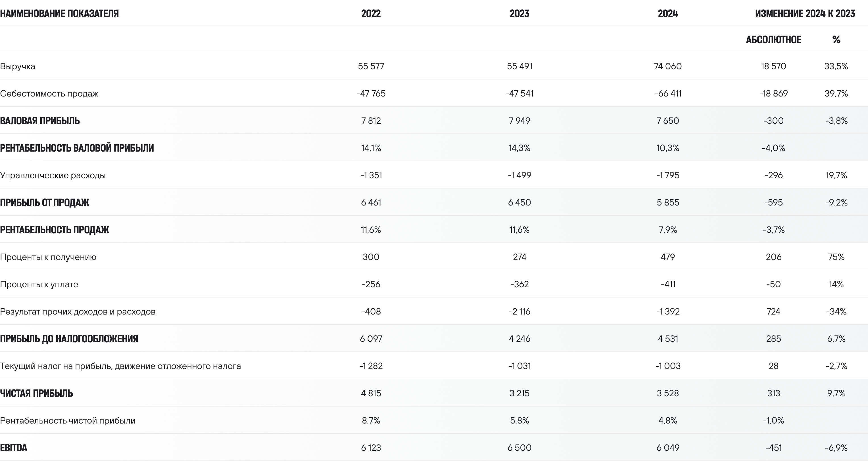
Task: Click the ПРИБЫЛЬ ОТ ПРОДАЖ row label
Action: pyautogui.click(x=45, y=203)
